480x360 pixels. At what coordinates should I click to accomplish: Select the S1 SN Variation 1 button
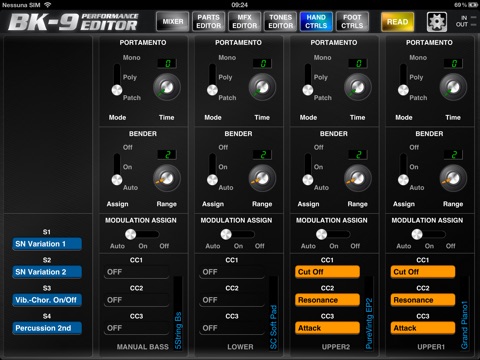[x=47, y=244]
